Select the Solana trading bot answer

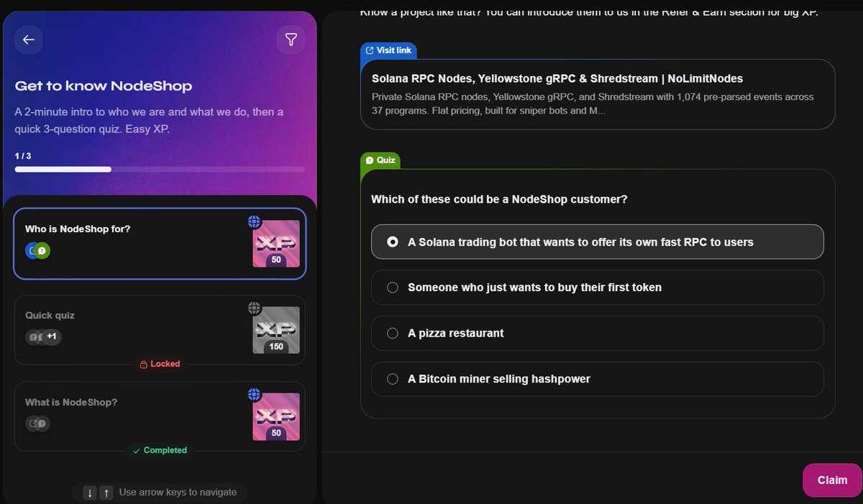[x=597, y=242]
